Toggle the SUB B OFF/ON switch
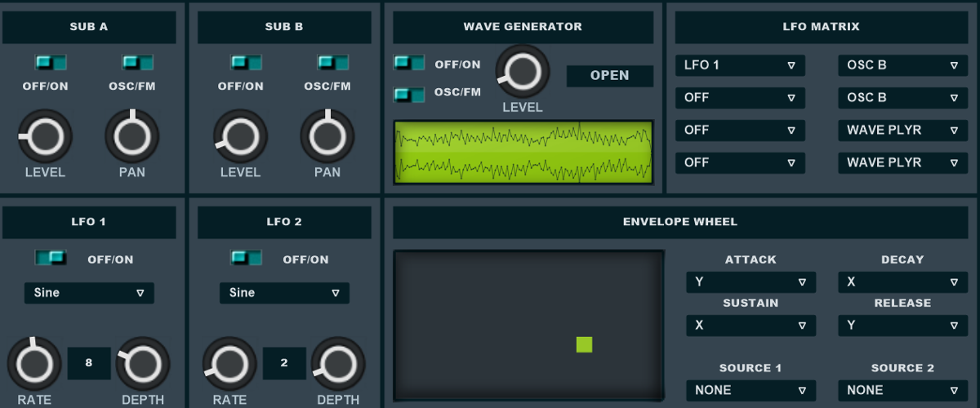This screenshot has height=408, width=980. pos(246,63)
